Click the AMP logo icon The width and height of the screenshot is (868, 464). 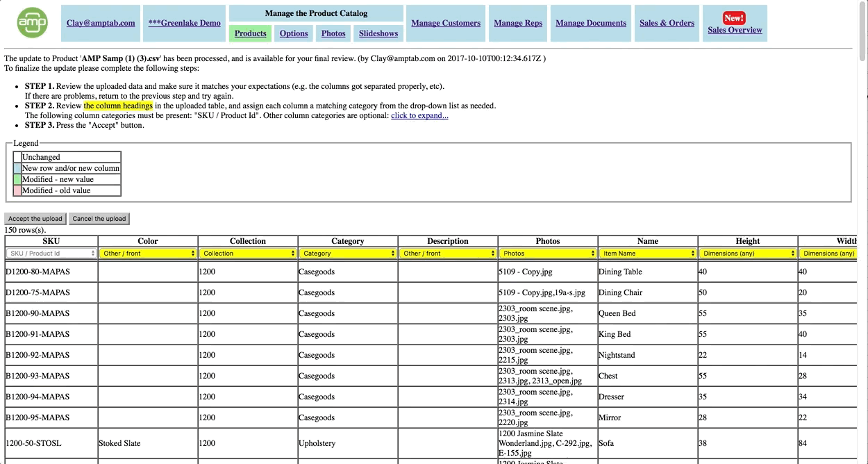tap(33, 23)
